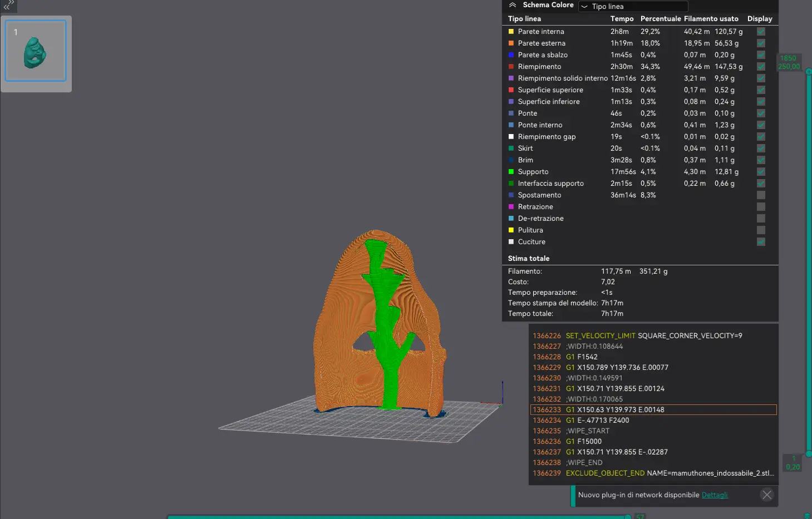Viewport: 812px width, 519px height.
Task: Select G-code line 1366229 X150.789
Action: (653, 368)
